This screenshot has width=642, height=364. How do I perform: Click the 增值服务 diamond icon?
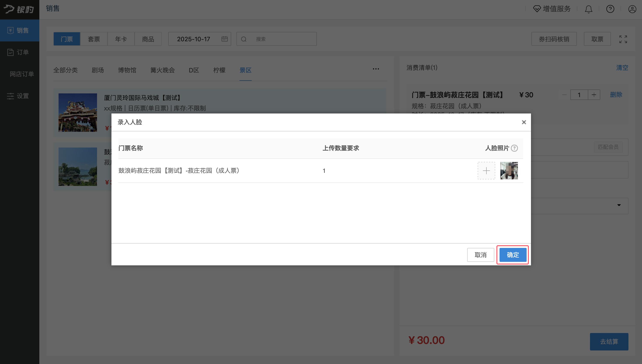coord(537,9)
